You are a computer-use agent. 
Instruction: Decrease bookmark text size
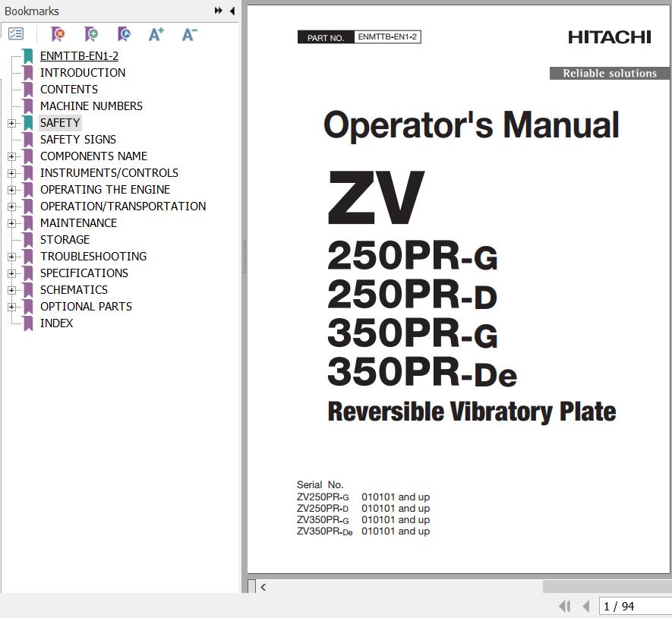[190, 34]
